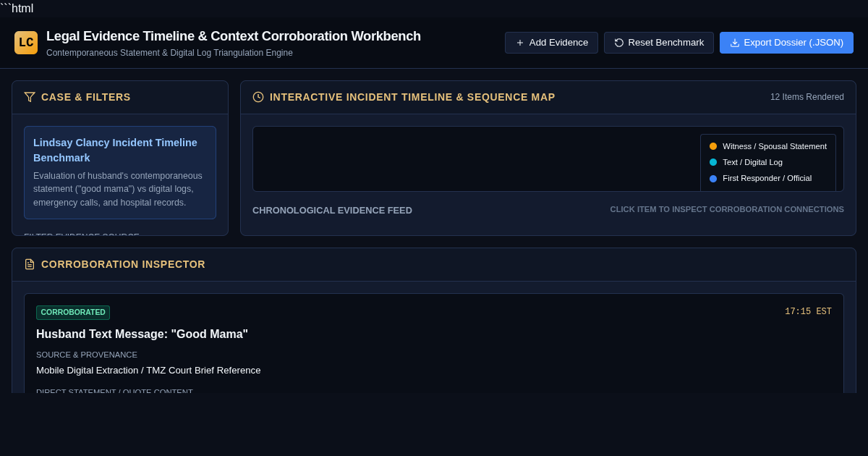Click the "Case & Filters" panel title
This screenshot has width=868, height=456.
tap(86, 97)
